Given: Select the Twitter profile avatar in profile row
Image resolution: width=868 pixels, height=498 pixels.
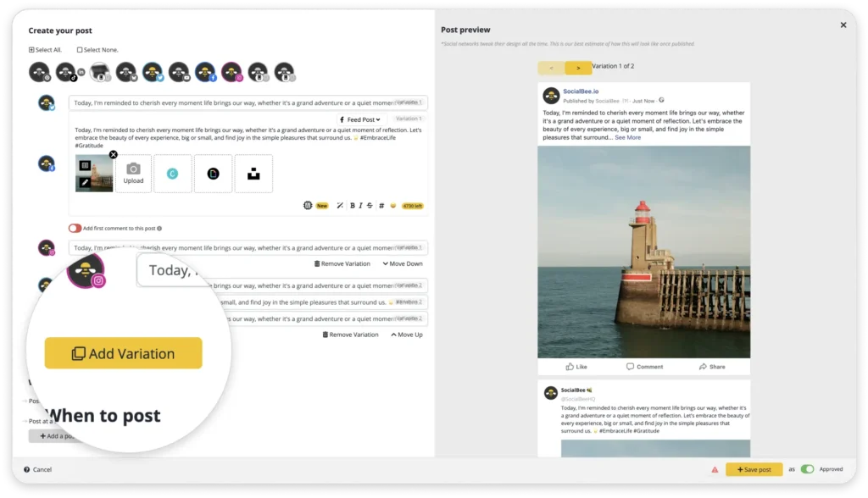Looking at the screenshot, I should point(153,72).
